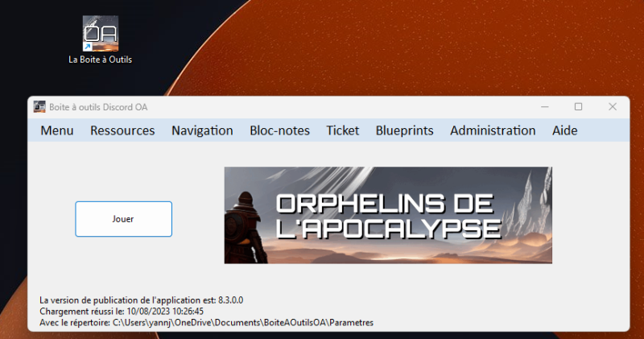The width and height of the screenshot is (644, 339).
Task: Click the Orphelins de l'Apocalypse banner image
Action: (x=388, y=215)
